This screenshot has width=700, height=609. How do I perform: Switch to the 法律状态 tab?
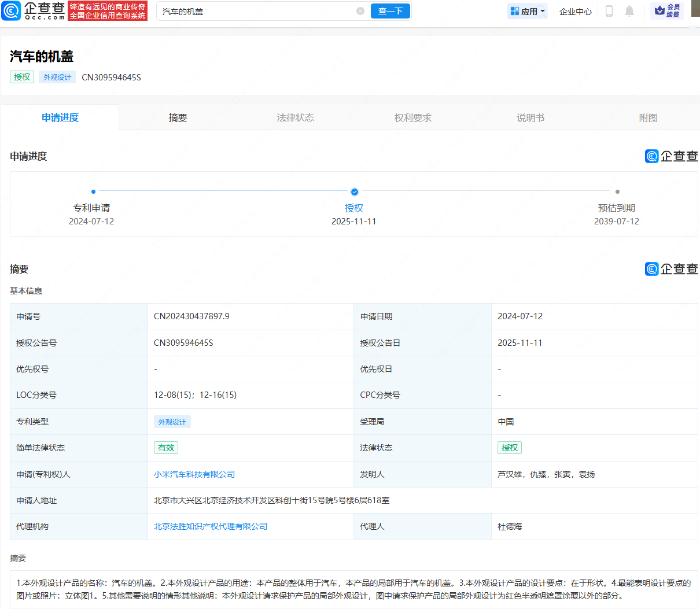click(295, 117)
